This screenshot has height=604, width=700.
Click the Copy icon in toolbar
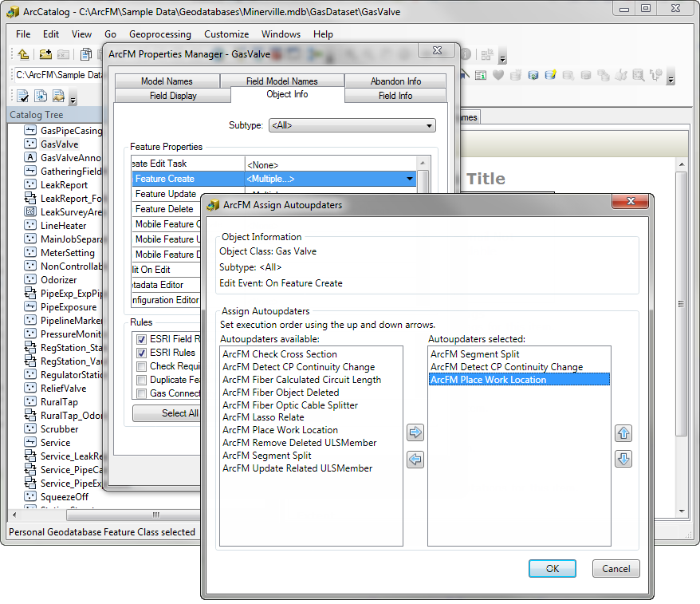85,54
